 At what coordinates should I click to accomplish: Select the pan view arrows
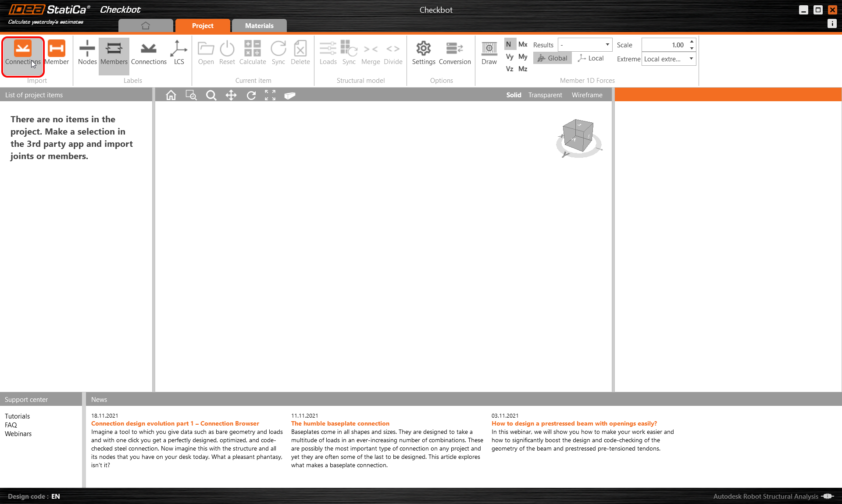coord(231,95)
